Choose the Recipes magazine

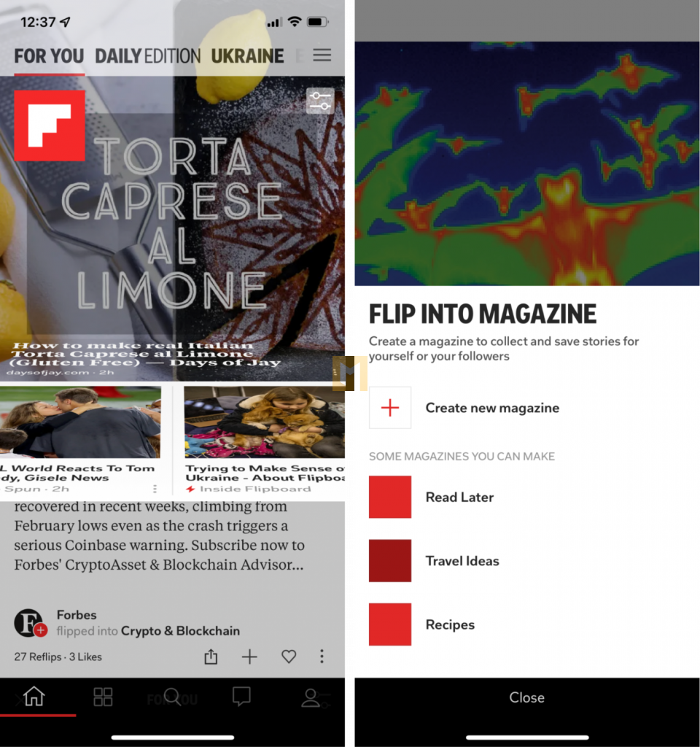coord(450,624)
